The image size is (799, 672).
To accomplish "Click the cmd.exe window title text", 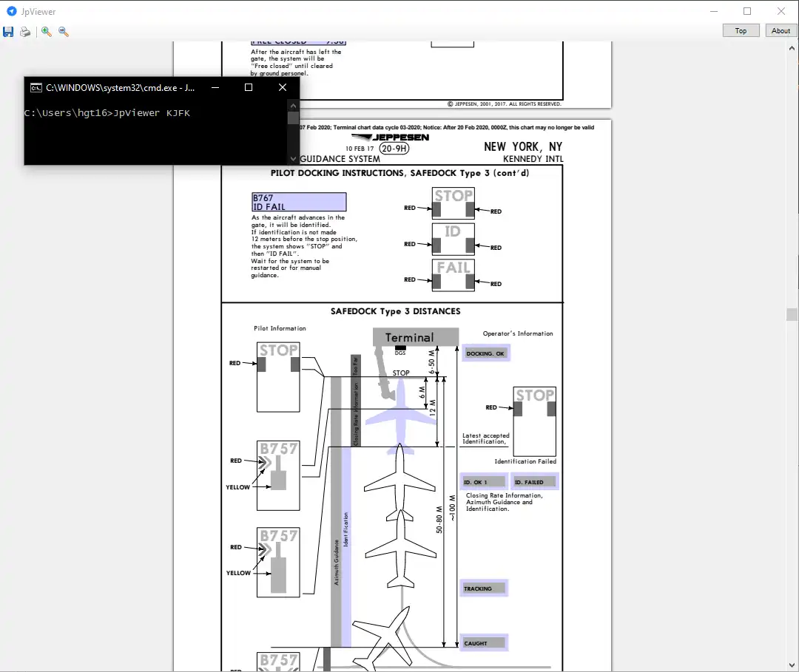I will (121, 87).
